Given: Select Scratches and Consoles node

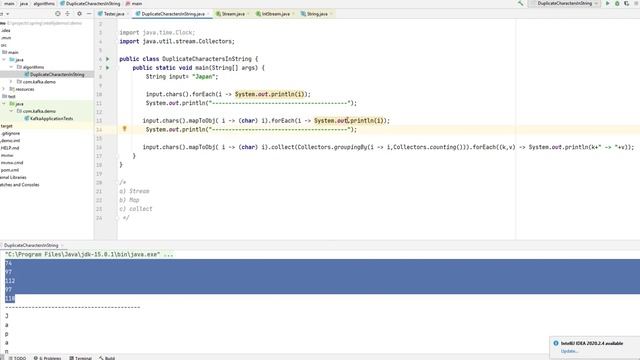Looking at the screenshot, I should point(20,184).
